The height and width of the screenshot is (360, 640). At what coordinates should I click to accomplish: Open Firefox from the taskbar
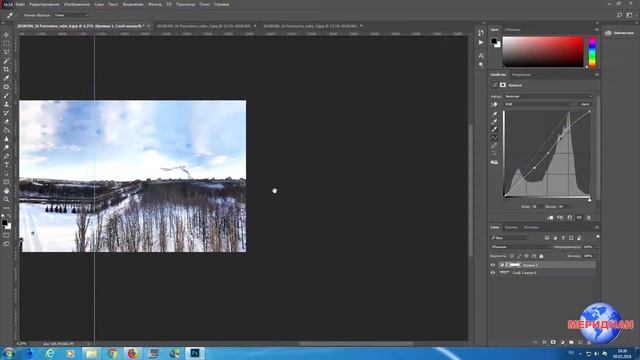[x=133, y=353]
